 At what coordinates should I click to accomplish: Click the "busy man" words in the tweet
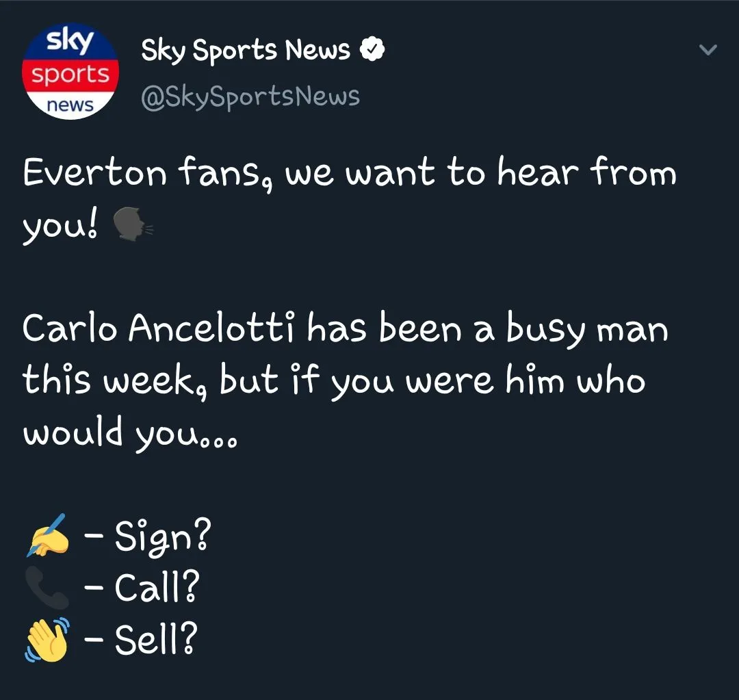586,330
